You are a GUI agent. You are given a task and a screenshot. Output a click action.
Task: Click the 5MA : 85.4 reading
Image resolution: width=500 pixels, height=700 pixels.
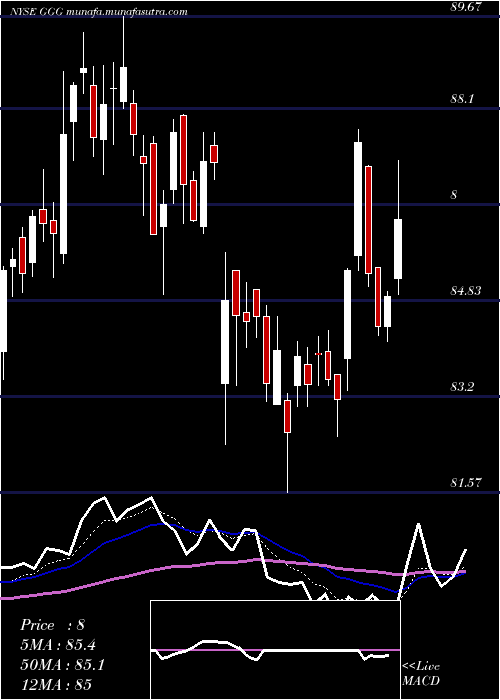(x=58, y=645)
